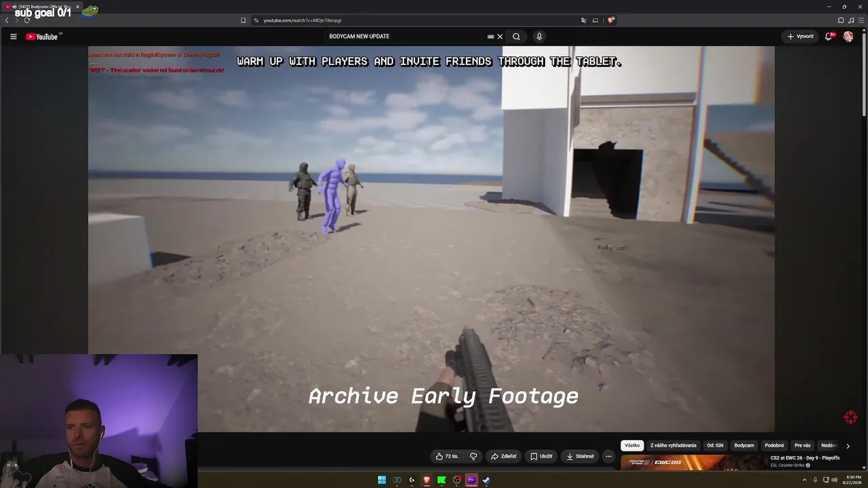Open the green Kick app on taskbar
Viewport: 868px width, 488px height.
(x=441, y=481)
